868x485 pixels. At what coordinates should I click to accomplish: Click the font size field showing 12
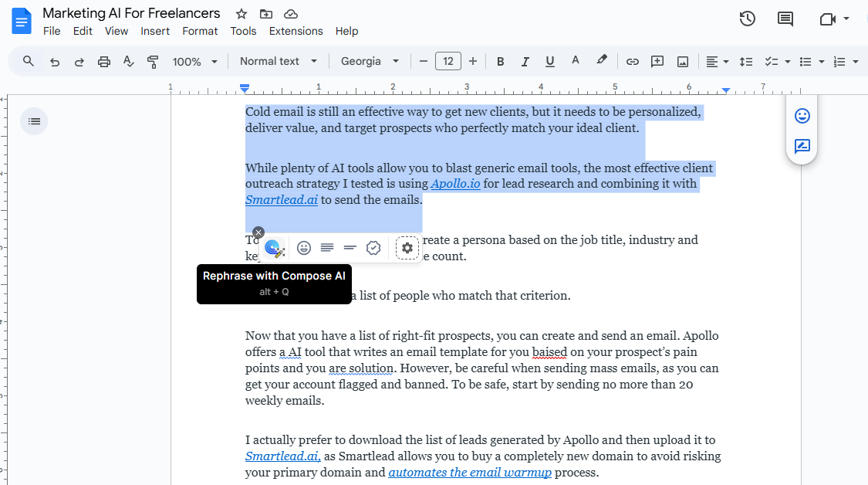448,62
